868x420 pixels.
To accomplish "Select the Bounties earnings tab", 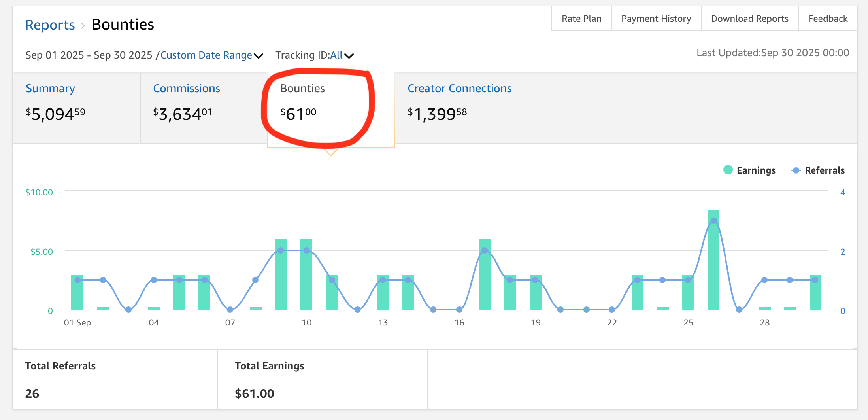I will [x=302, y=89].
